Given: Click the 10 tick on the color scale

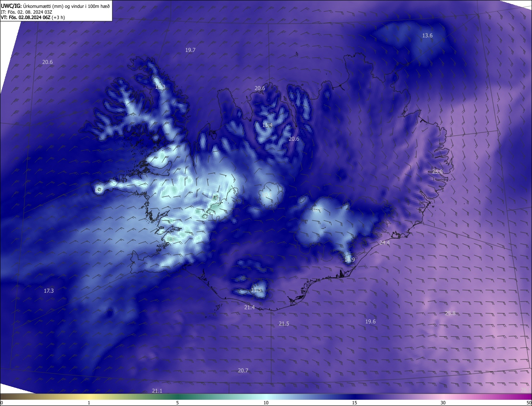Looking at the screenshot, I should point(266,403).
